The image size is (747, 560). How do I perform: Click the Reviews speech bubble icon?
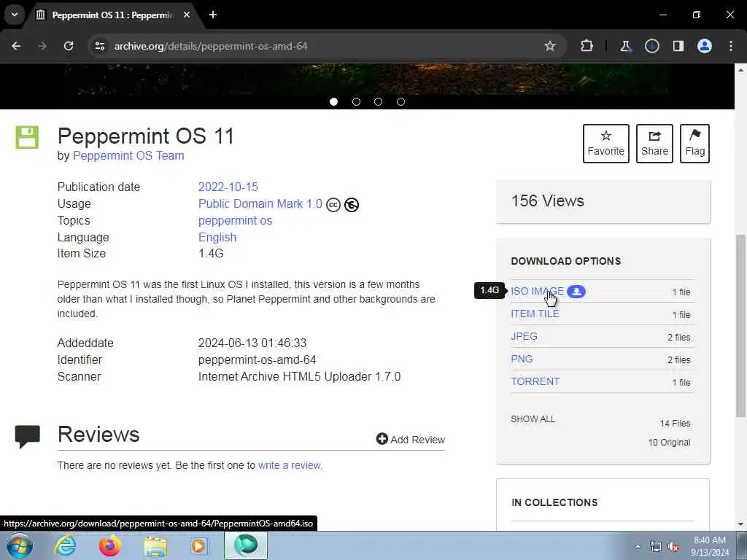click(27, 436)
